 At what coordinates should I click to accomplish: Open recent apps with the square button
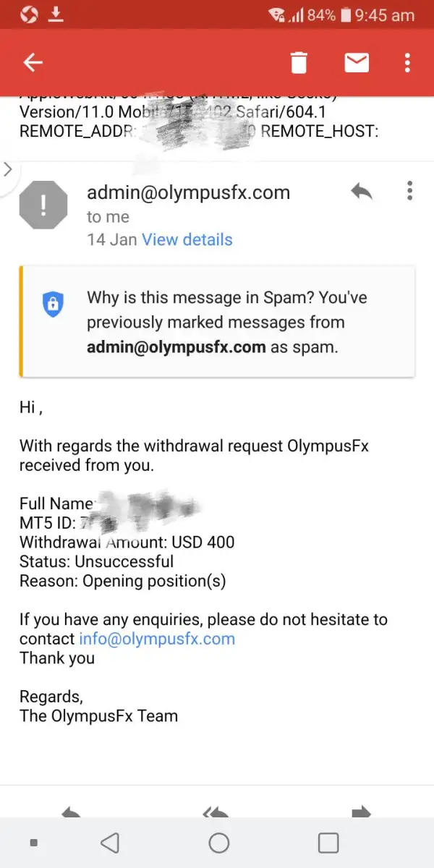328,843
